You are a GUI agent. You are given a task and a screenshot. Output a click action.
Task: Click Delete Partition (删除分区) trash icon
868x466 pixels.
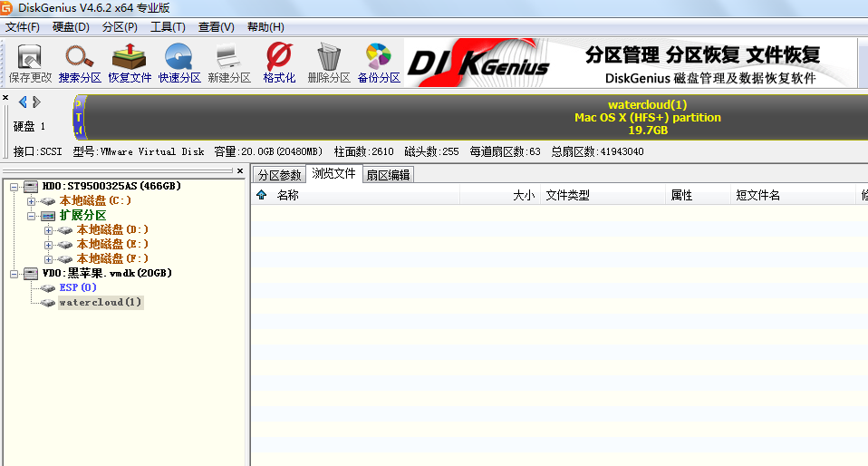coord(329,63)
